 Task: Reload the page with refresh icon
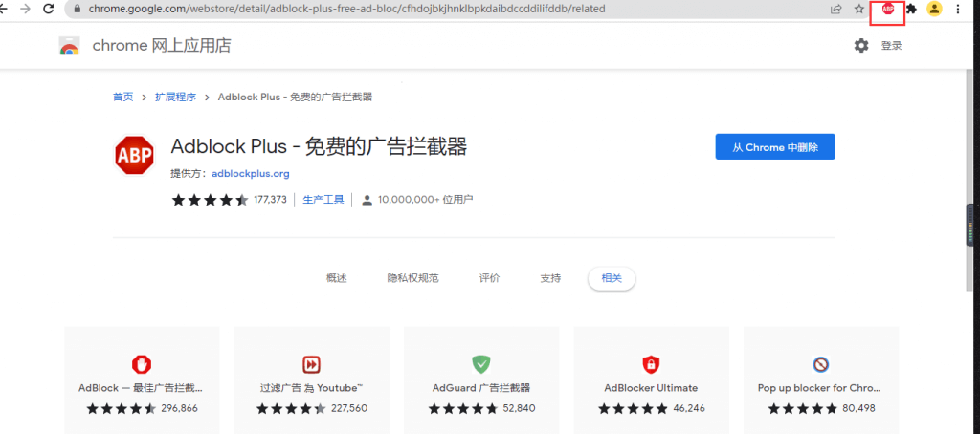[48, 9]
